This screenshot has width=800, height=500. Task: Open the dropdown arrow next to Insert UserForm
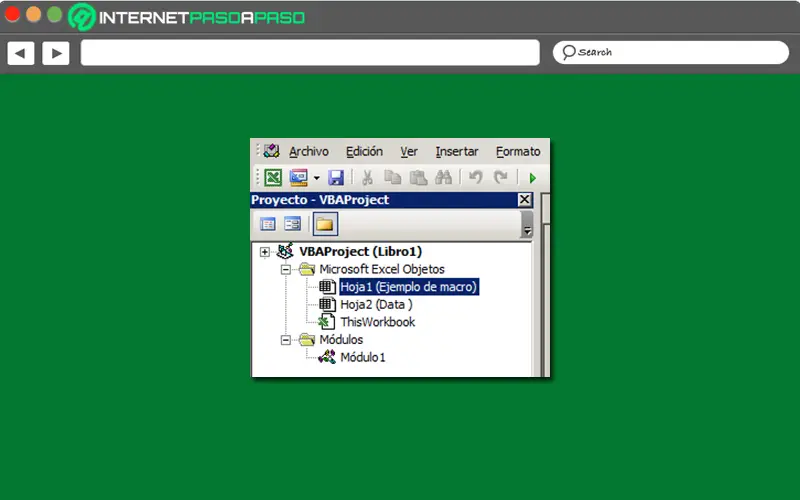[x=316, y=178]
